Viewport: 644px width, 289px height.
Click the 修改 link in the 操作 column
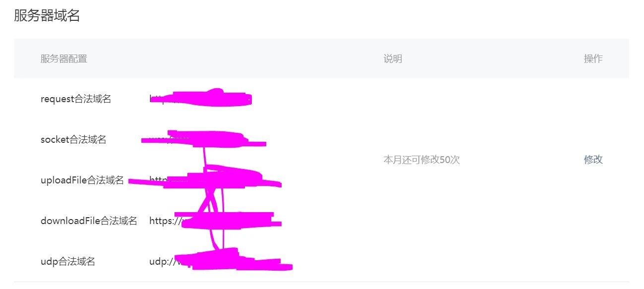tap(593, 160)
